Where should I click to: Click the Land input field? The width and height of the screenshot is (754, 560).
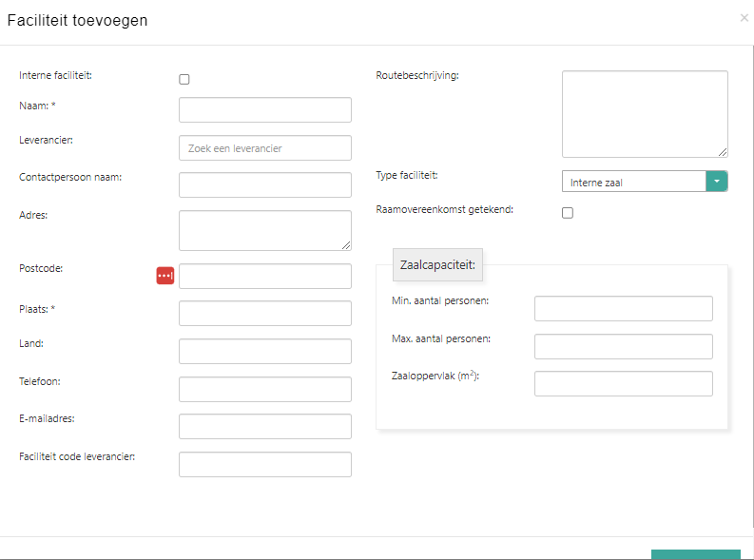click(264, 351)
